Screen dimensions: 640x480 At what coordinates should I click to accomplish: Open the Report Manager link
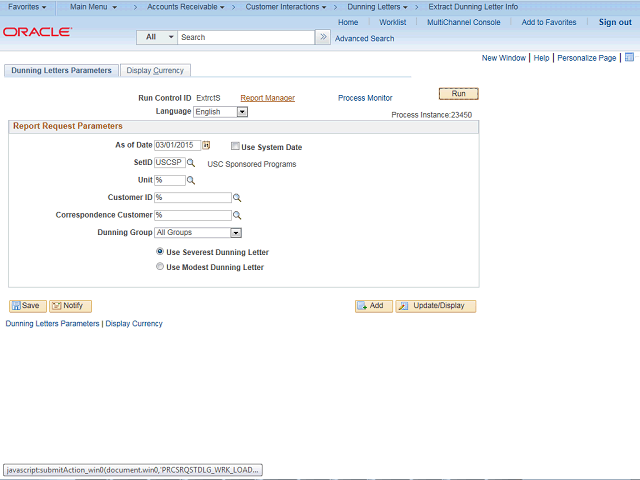click(x=267, y=98)
